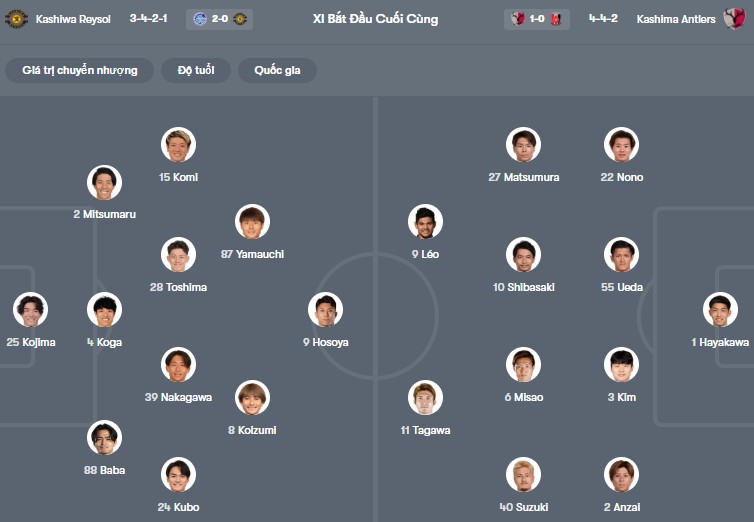Select the Quốc gia filter tab
Screen dimensions: 754x522
277,70
